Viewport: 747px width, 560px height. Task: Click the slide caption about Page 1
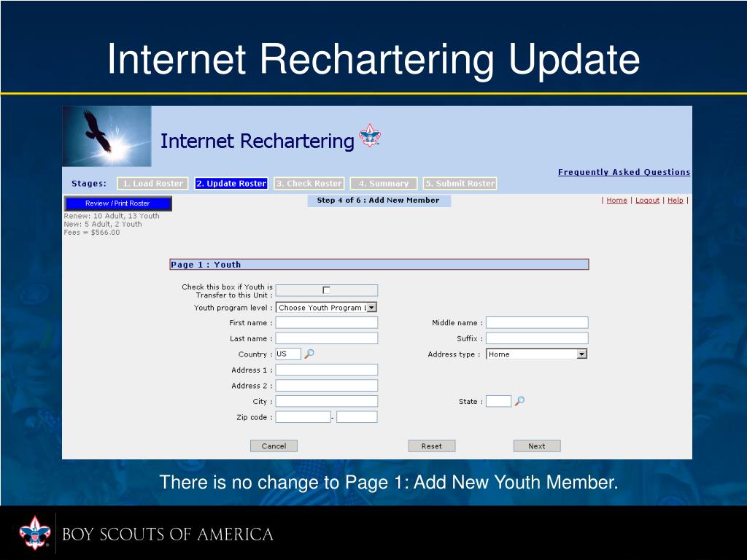coord(389,483)
